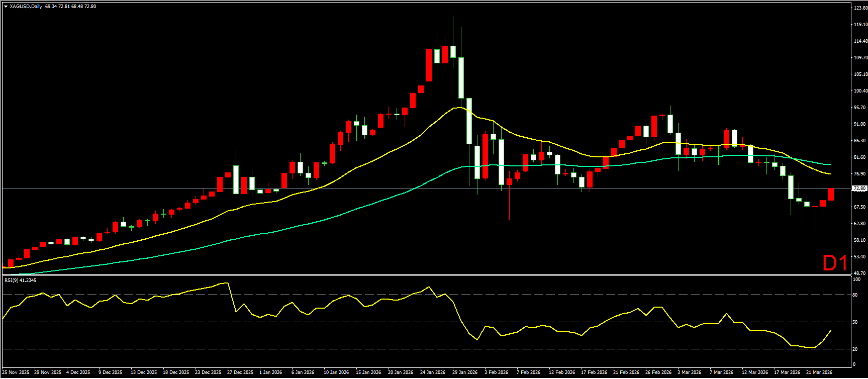868x379 pixels.
Task: Click the OHLC values 69.34 72.81 68.48 72.80
Action: pyautogui.click(x=70, y=7)
